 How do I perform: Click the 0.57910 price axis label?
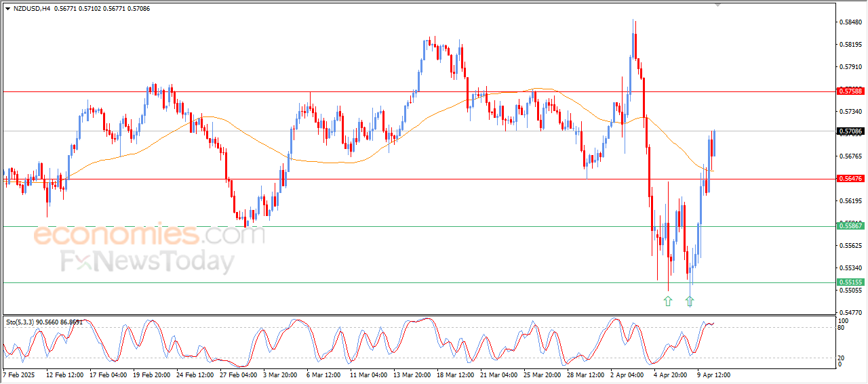coord(850,67)
